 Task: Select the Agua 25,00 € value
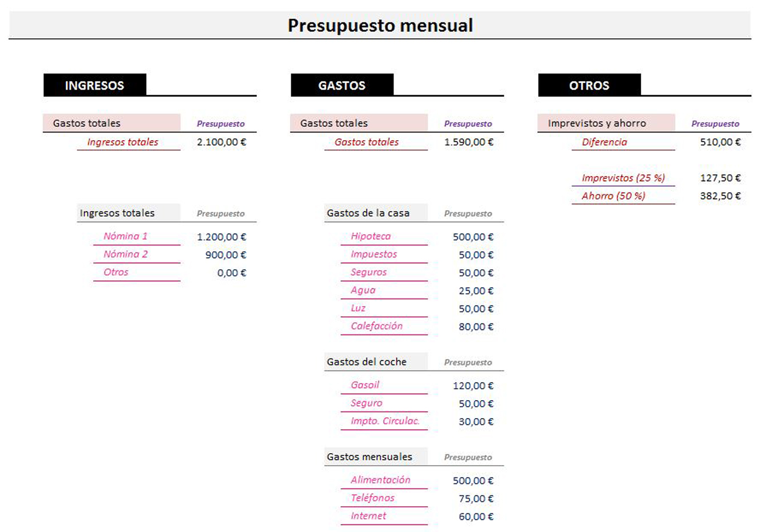(x=476, y=291)
